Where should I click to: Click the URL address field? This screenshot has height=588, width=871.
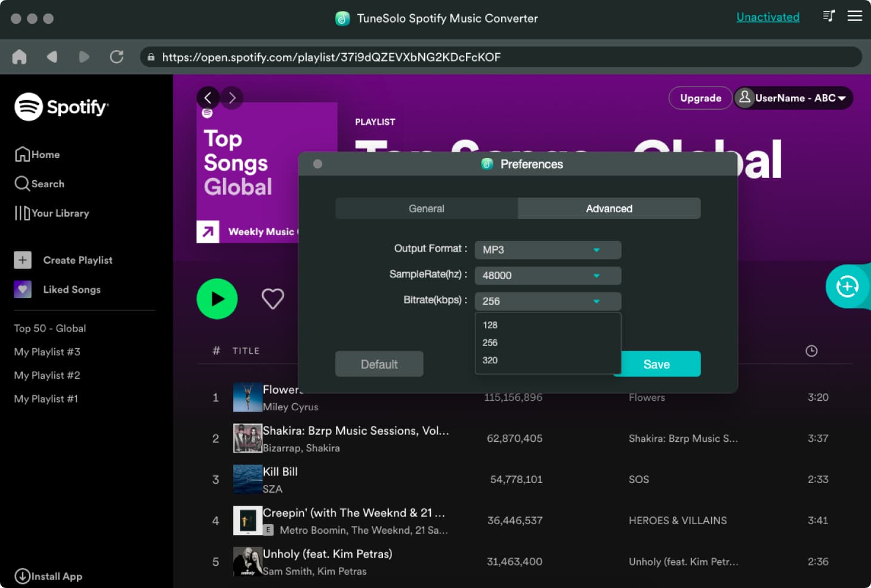point(501,57)
